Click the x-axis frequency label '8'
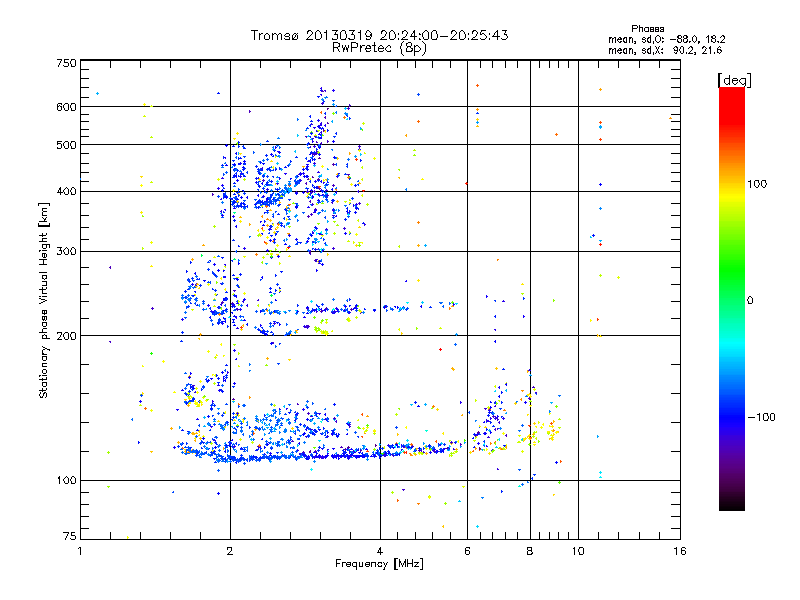The height and width of the screenshot is (600, 800). point(530,551)
